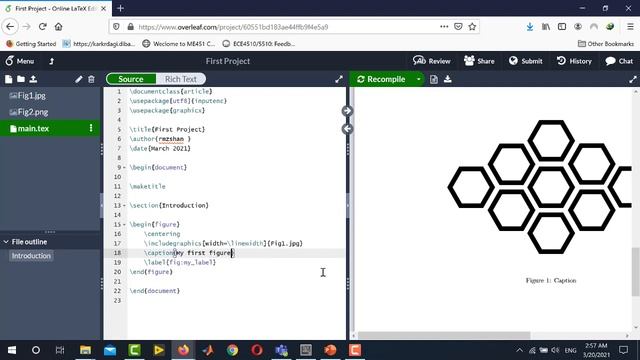Click the \label{fig:my_label} line
This screenshot has height=360, width=640.
tap(180, 262)
